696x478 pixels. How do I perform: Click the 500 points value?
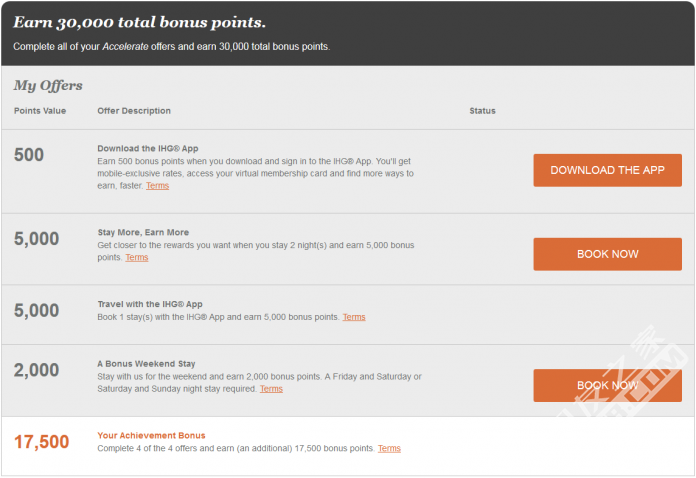29,155
